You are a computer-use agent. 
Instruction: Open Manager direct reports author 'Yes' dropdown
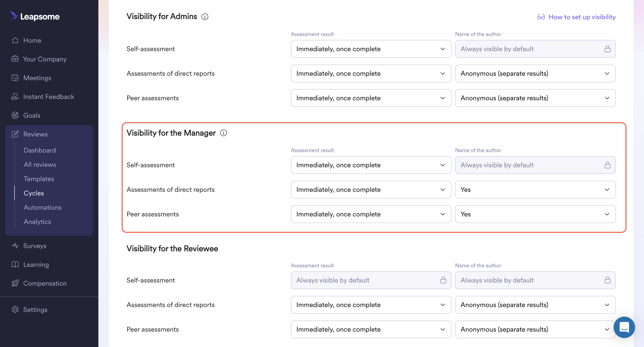point(535,190)
